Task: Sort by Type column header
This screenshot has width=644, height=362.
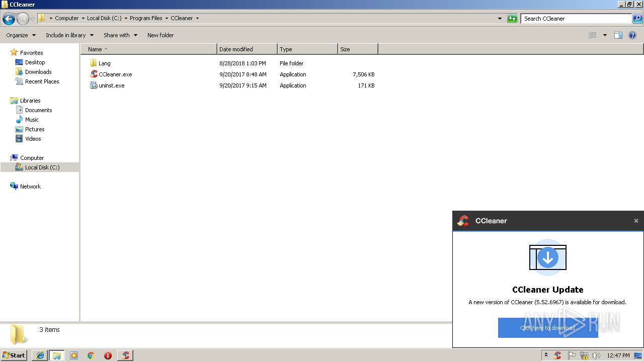Action: coord(307,49)
